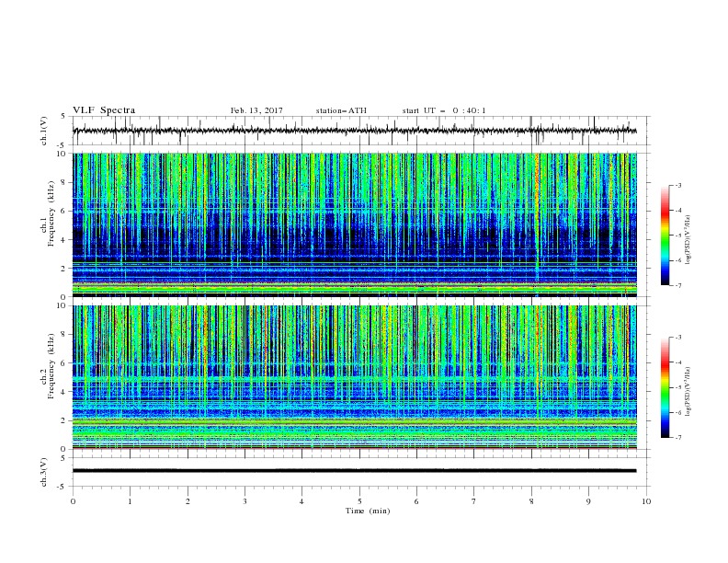Click the 'ch.1(V)' waveform axis label
The height and width of the screenshot is (563, 728).
coord(44,131)
